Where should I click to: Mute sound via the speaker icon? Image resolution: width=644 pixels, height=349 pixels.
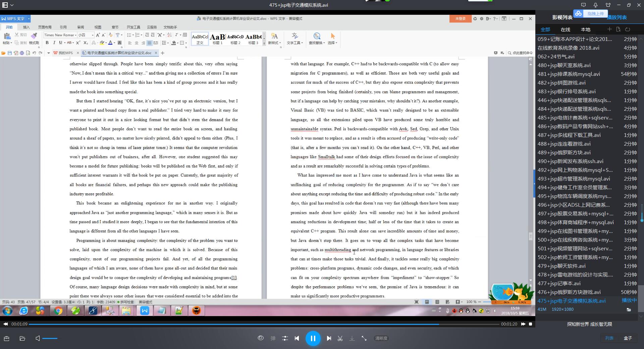(38, 338)
